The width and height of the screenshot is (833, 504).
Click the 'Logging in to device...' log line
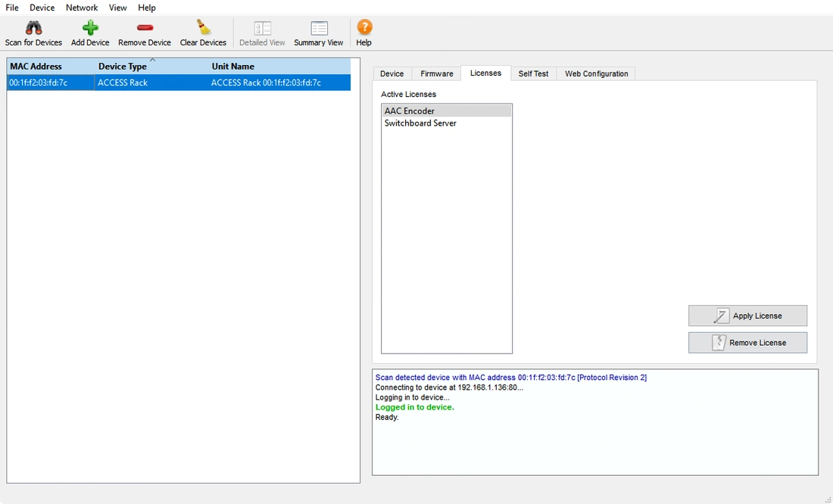click(412, 397)
